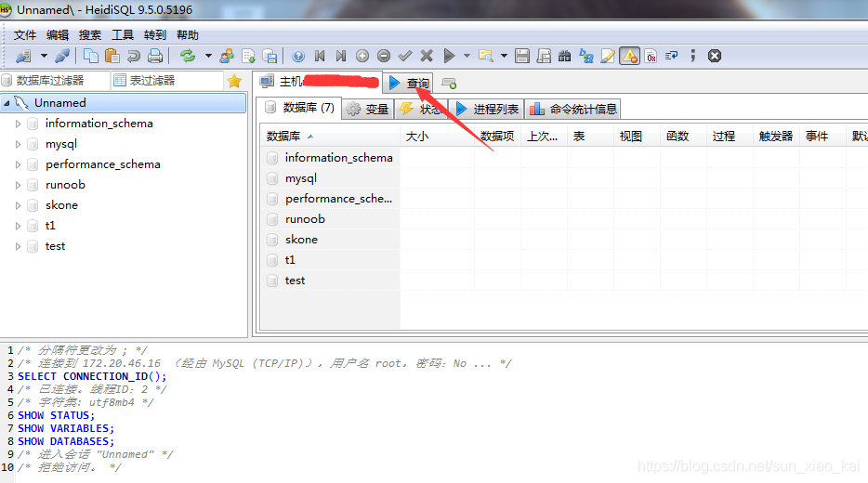Open the SQL file folder dropdown arrow
868x483 pixels.
[504, 56]
